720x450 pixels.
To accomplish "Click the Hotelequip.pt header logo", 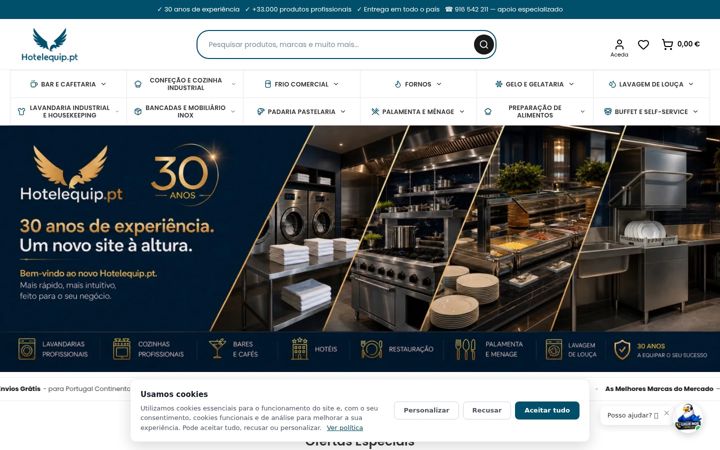I will [x=50, y=45].
